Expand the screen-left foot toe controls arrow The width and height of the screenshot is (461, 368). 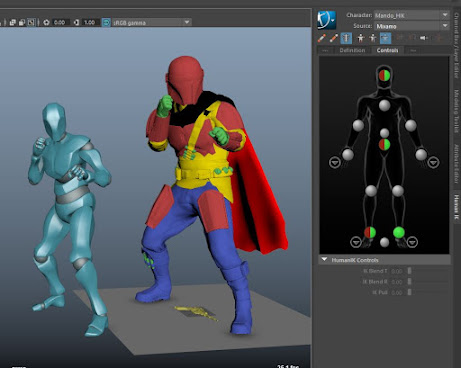pyautogui.click(x=356, y=242)
